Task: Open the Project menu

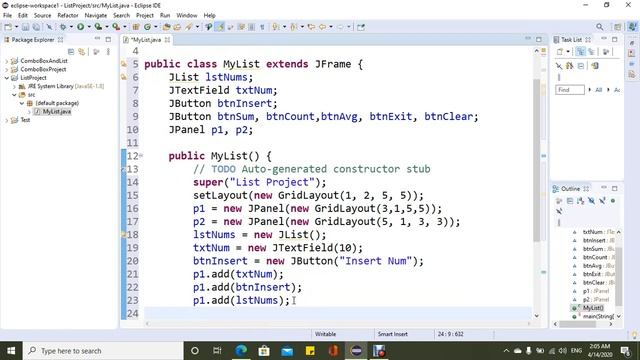Action: pos(145,16)
